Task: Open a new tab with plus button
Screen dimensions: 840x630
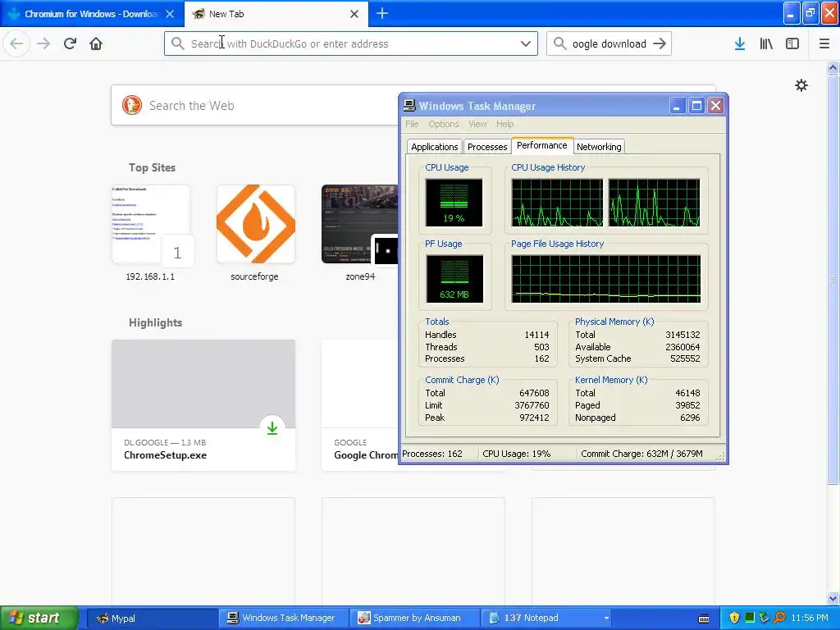Action: (x=382, y=13)
